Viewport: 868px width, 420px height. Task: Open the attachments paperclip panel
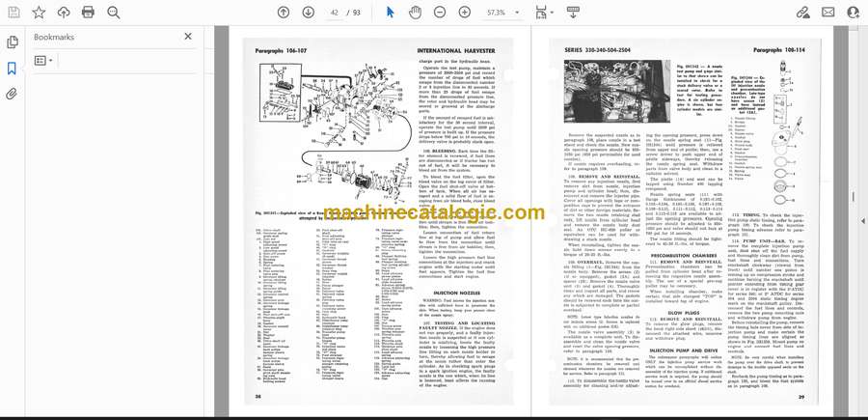(13, 94)
